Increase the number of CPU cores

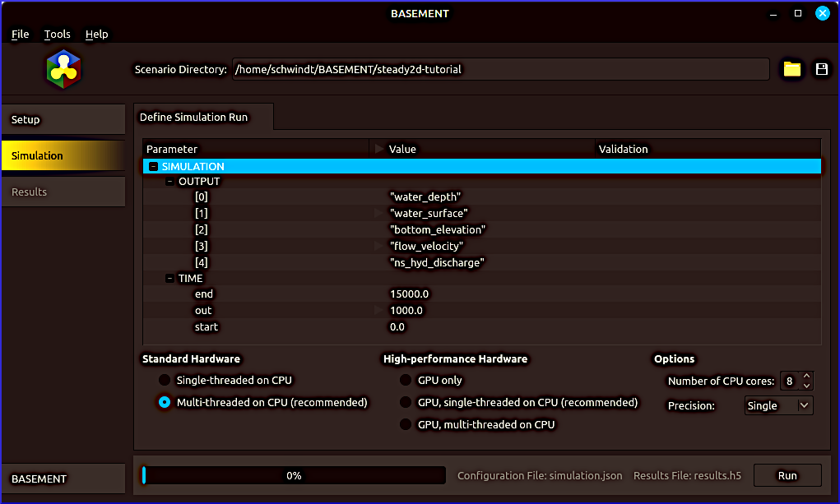(806, 377)
